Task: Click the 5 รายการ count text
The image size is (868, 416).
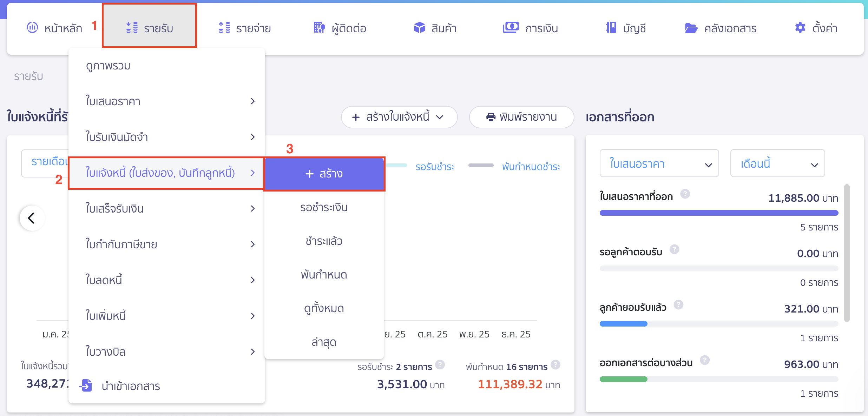Action: (819, 227)
